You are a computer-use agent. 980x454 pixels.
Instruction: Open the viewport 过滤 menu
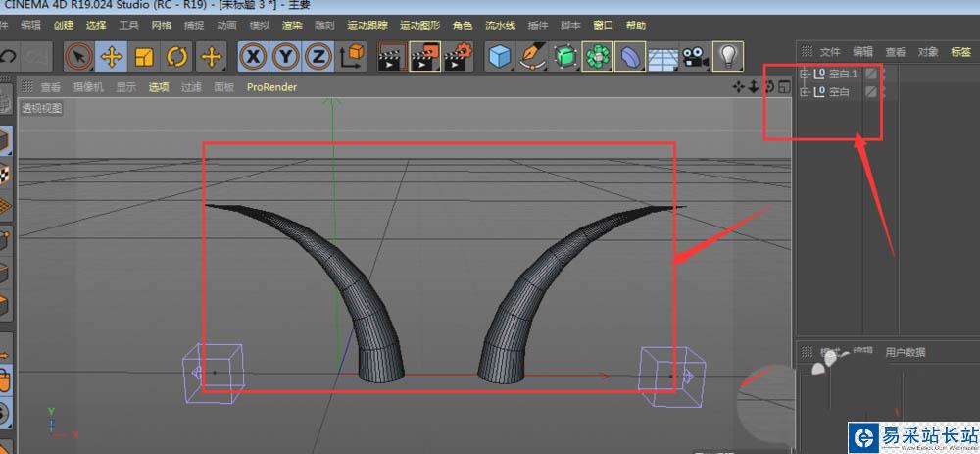tap(191, 87)
